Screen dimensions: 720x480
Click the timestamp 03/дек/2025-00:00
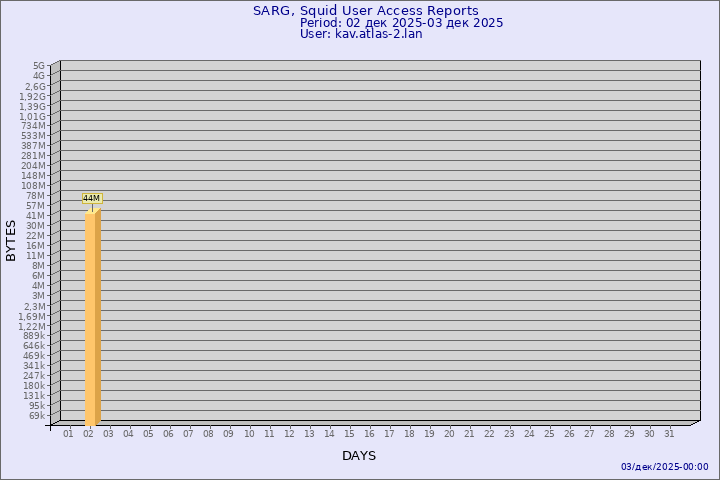pos(664,467)
